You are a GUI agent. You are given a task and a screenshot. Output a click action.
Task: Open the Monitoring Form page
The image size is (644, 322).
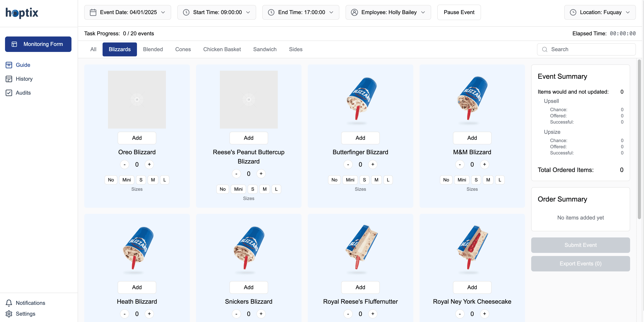pyautogui.click(x=38, y=44)
